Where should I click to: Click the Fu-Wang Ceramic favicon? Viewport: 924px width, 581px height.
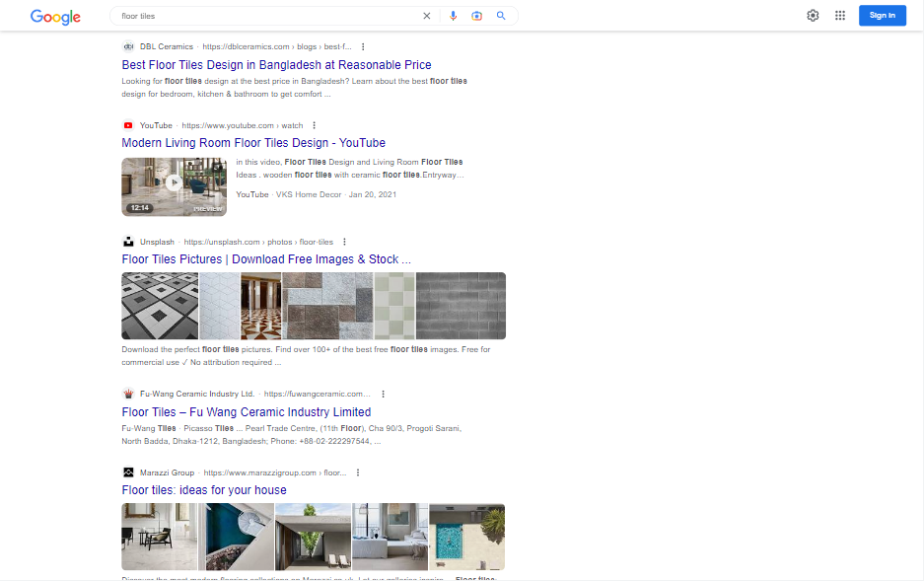tap(128, 393)
